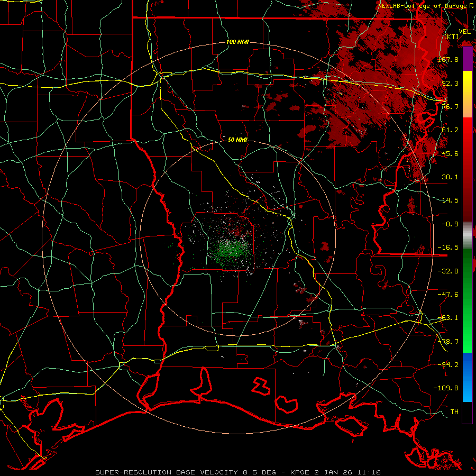Image resolution: width=476 pixels, height=476 pixels.
Task: Select the -0.9 scale value
Action: pyautogui.click(x=450, y=224)
